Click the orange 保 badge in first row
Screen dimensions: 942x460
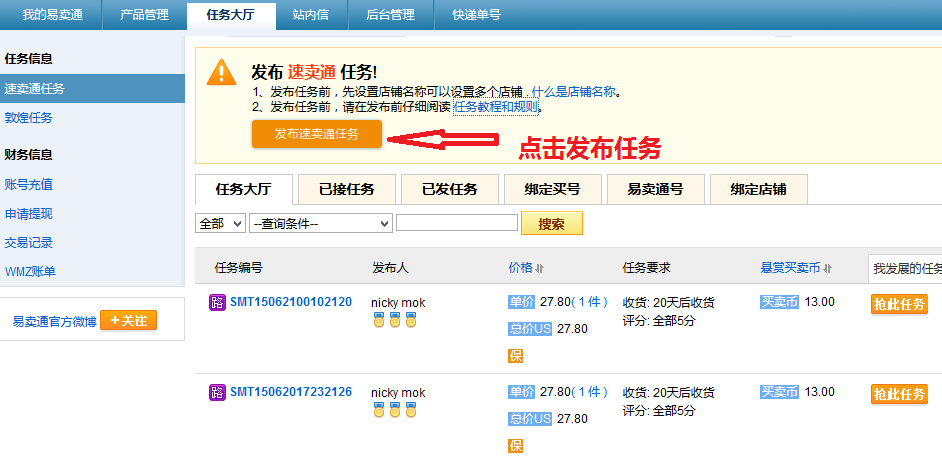(515, 355)
